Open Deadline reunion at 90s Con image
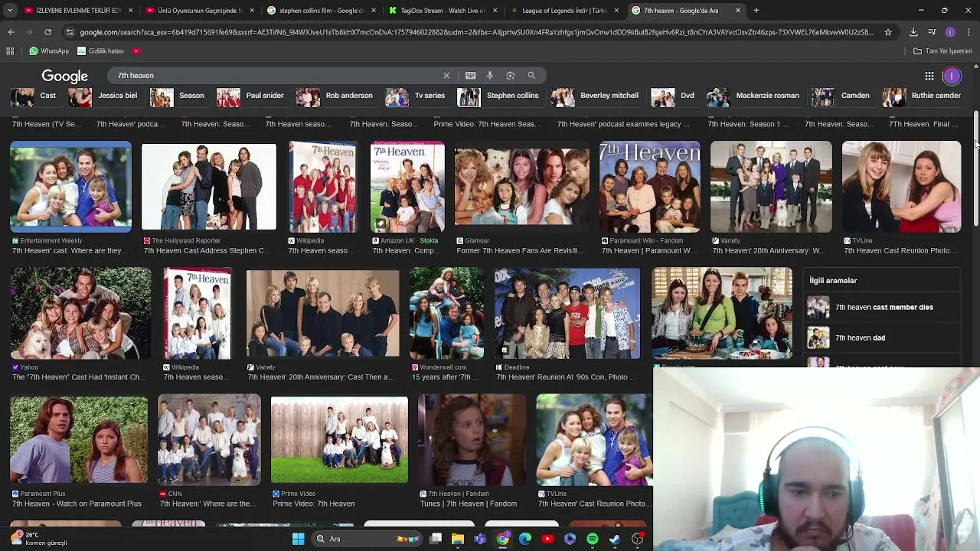The height and width of the screenshot is (551, 980). pos(567,313)
